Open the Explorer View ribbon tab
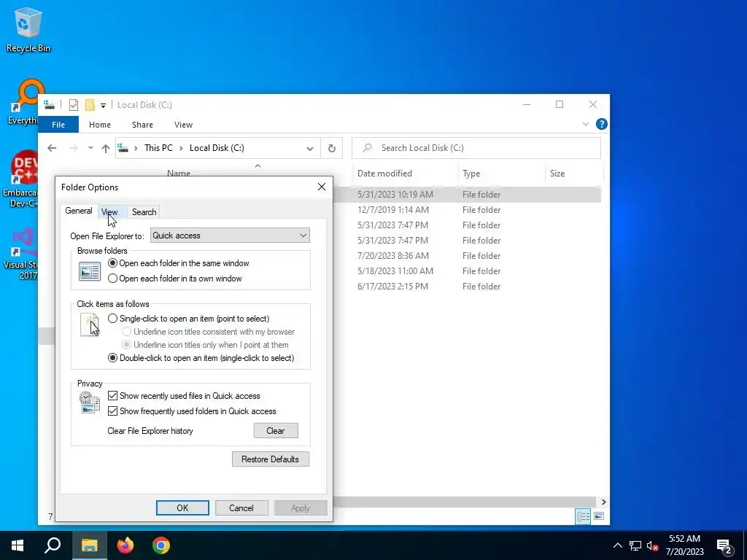Screen dimensions: 747x560 tap(183, 125)
